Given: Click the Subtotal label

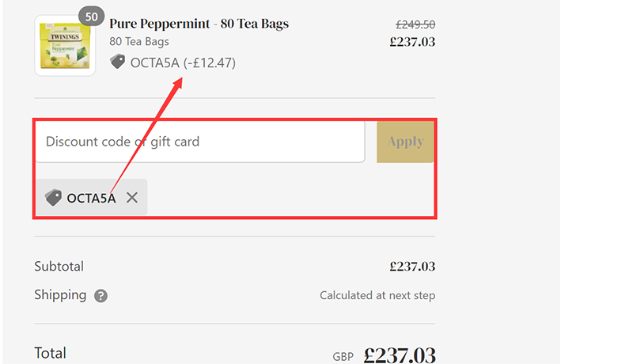Looking at the screenshot, I should pos(59,267).
